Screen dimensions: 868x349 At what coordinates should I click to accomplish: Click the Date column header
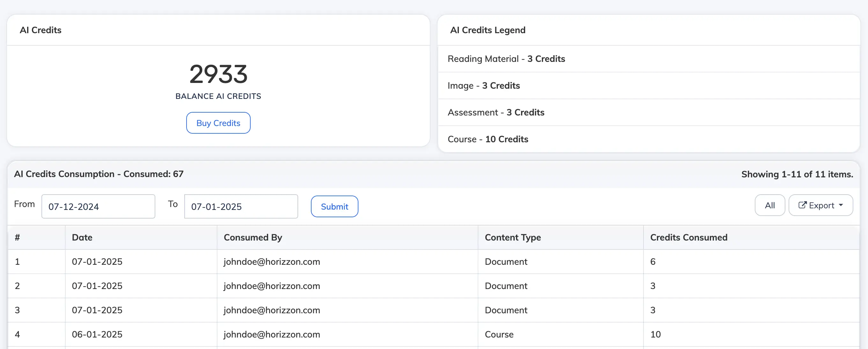(82, 237)
